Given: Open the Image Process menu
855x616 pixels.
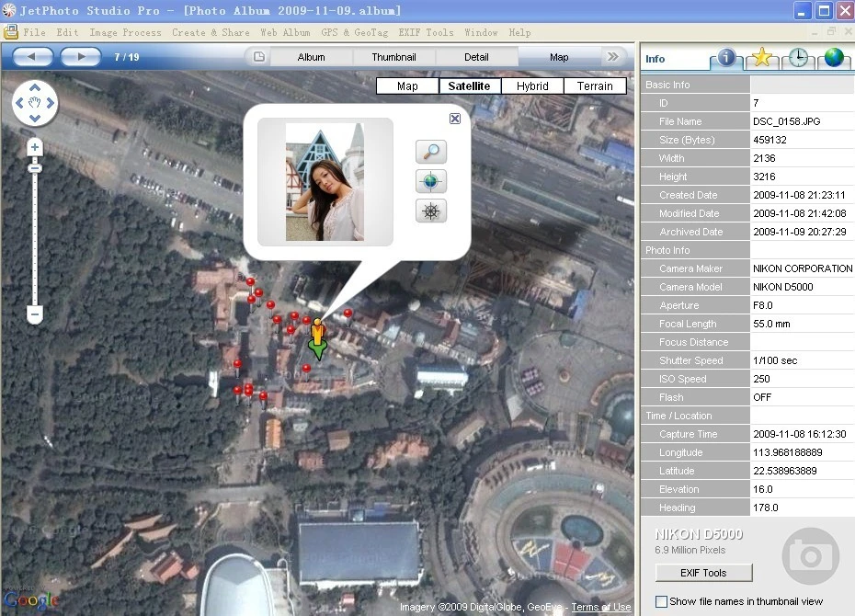Looking at the screenshot, I should click(x=125, y=33).
